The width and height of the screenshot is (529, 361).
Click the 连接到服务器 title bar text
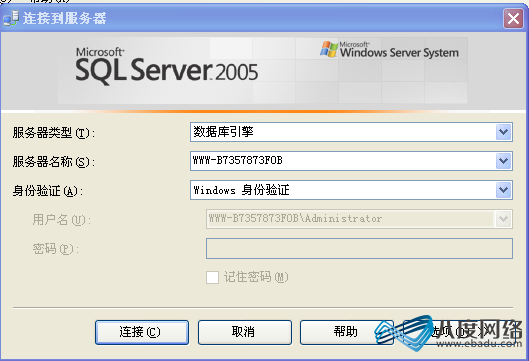64,18
